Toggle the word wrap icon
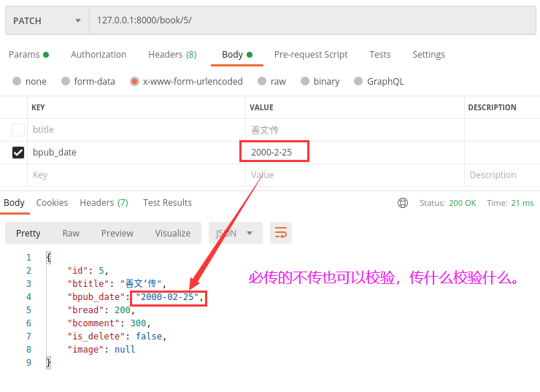 pyautogui.click(x=281, y=233)
